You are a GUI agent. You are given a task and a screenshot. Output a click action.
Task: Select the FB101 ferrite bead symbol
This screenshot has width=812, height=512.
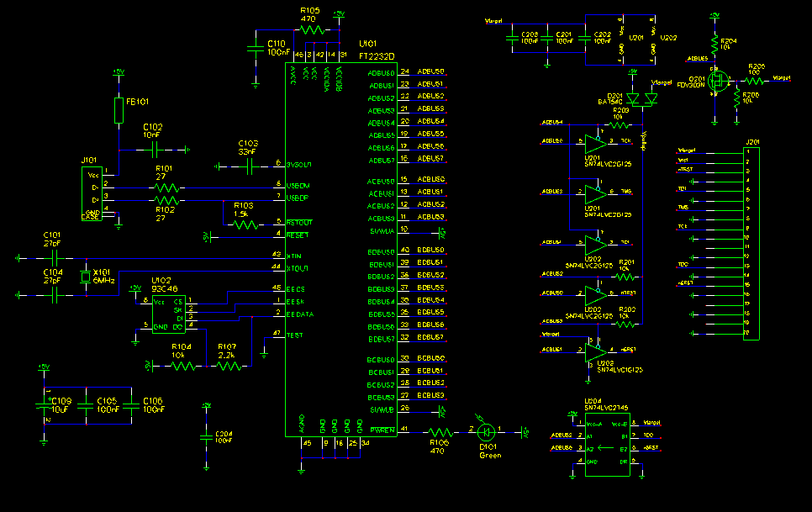pos(119,109)
